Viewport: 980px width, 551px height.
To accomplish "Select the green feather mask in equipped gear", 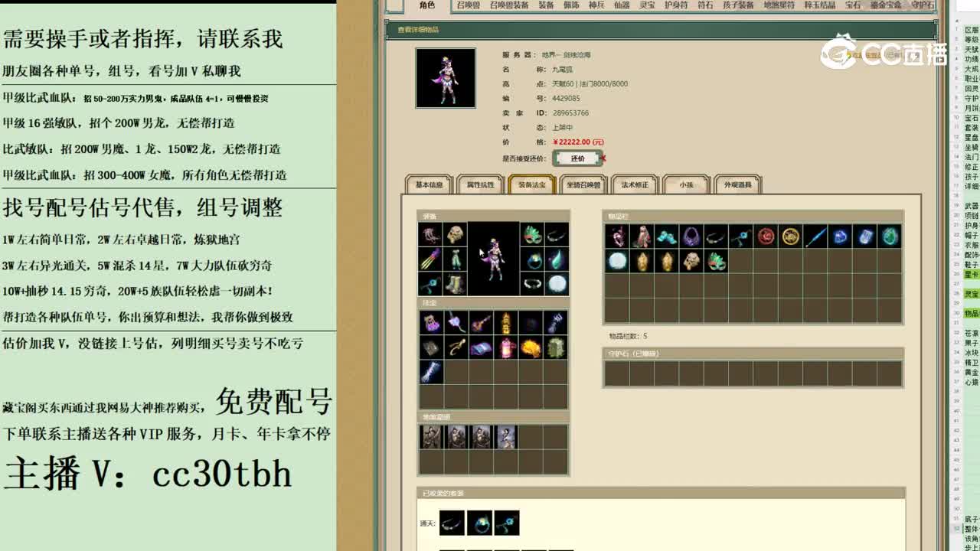I will [531, 234].
